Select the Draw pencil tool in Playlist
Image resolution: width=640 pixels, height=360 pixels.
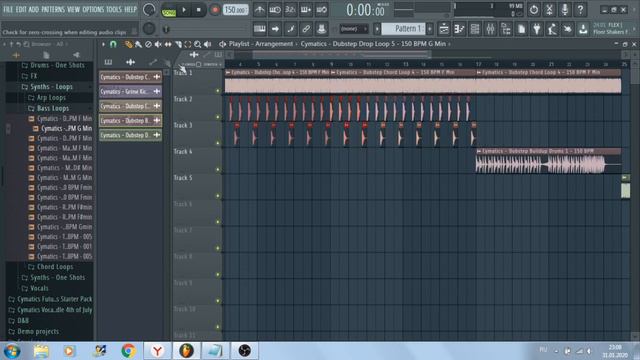tap(129, 44)
